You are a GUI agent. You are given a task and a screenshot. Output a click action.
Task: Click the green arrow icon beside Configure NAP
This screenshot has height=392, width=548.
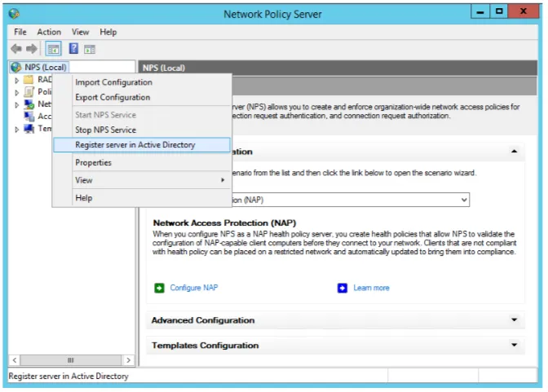click(x=159, y=288)
